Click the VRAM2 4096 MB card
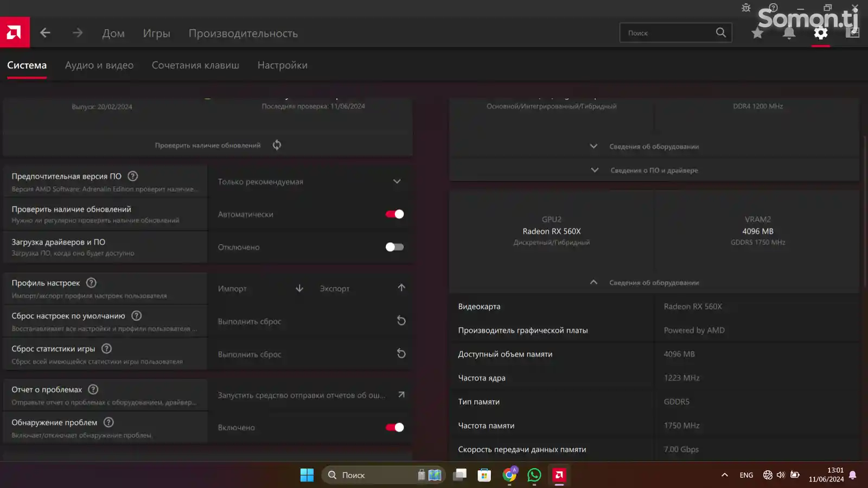 click(758, 231)
